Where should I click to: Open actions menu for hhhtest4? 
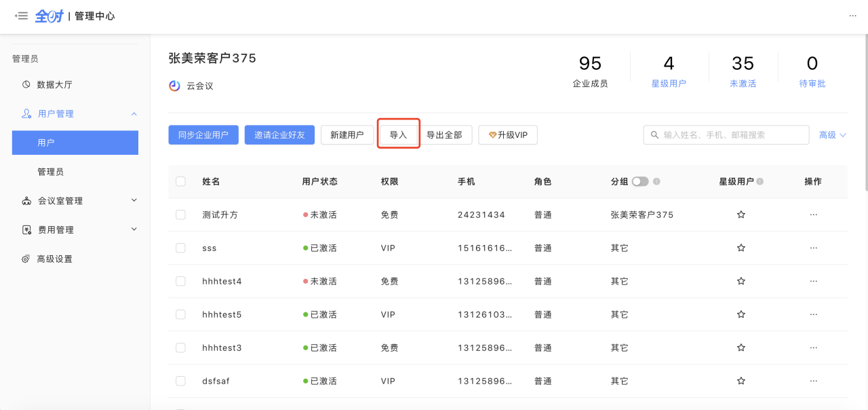click(x=813, y=281)
